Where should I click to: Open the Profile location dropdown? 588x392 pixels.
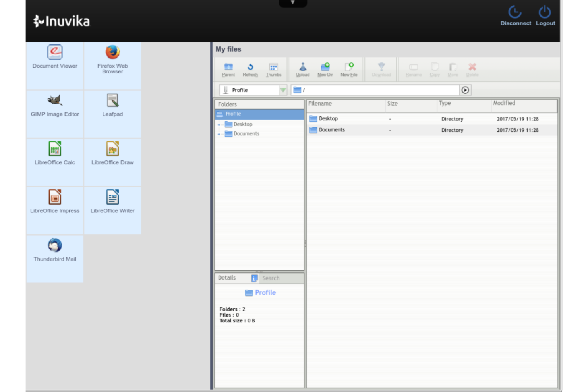283,90
